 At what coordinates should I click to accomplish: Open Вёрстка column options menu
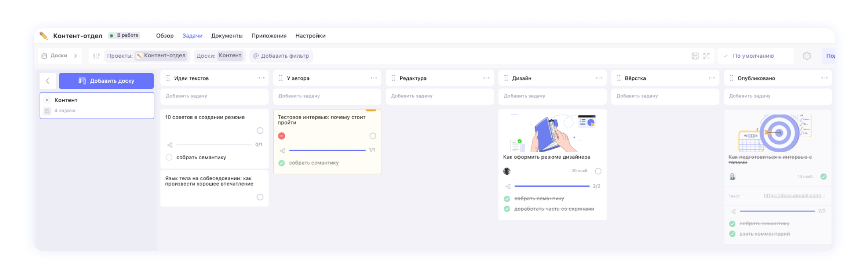tap(711, 78)
